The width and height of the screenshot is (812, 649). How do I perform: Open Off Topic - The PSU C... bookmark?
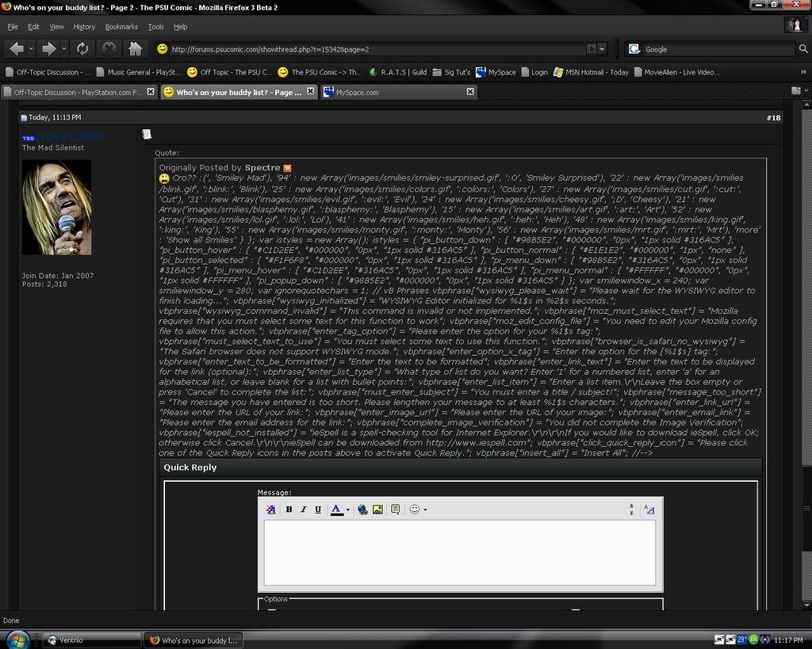coord(229,72)
